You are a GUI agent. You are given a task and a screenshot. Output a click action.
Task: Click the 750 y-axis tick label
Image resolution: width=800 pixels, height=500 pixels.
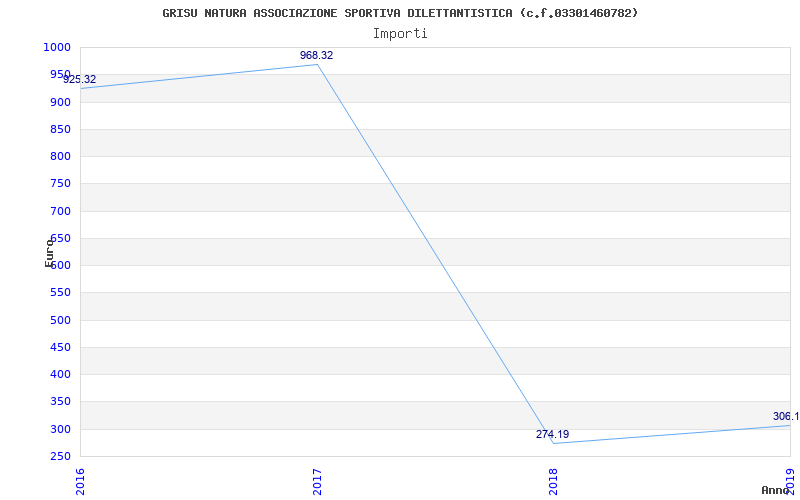point(60,184)
